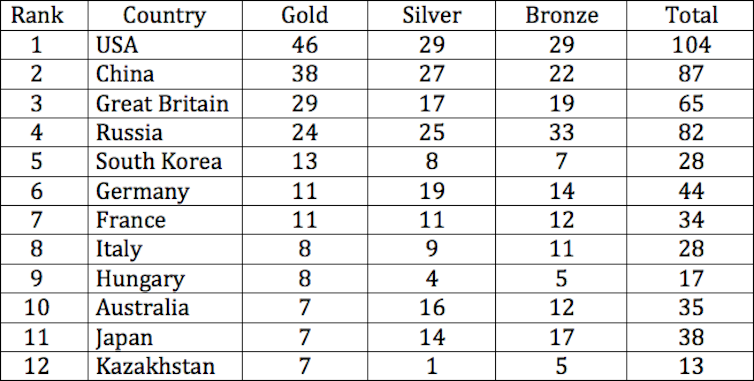This screenshot has height=381, width=754.
Task: Select USA's total of 104
Action: (691, 45)
